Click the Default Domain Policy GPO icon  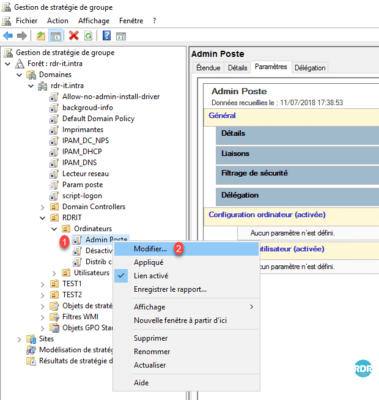point(54,119)
